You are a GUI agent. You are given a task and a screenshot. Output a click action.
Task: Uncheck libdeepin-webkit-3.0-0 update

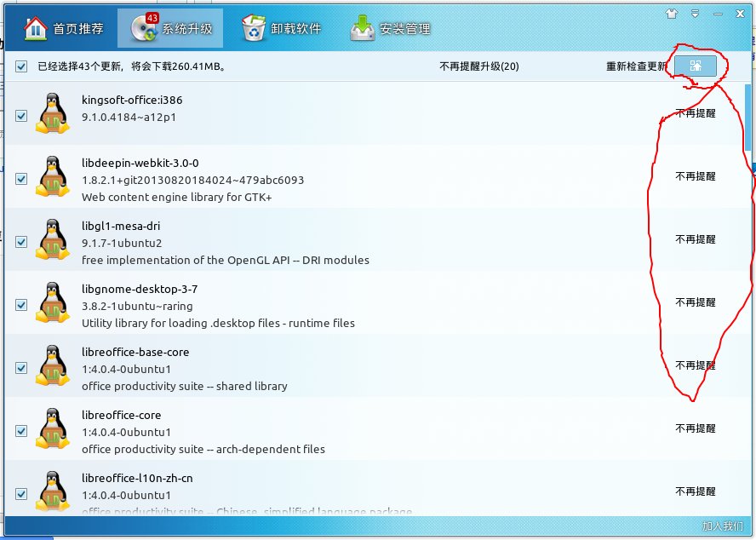coord(21,179)
